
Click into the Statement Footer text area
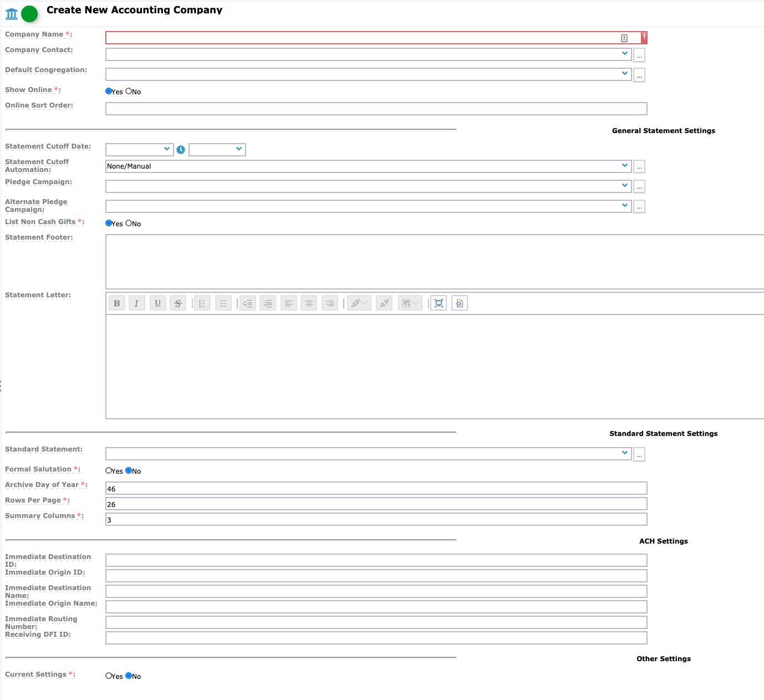435,262
